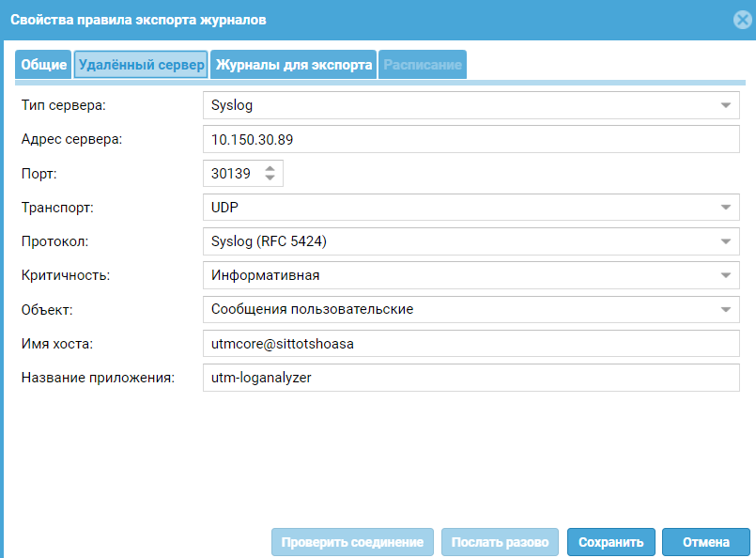Screen dimensions: 756x558
Task: Click the Отмена button
Action: [x=705, y=542]
